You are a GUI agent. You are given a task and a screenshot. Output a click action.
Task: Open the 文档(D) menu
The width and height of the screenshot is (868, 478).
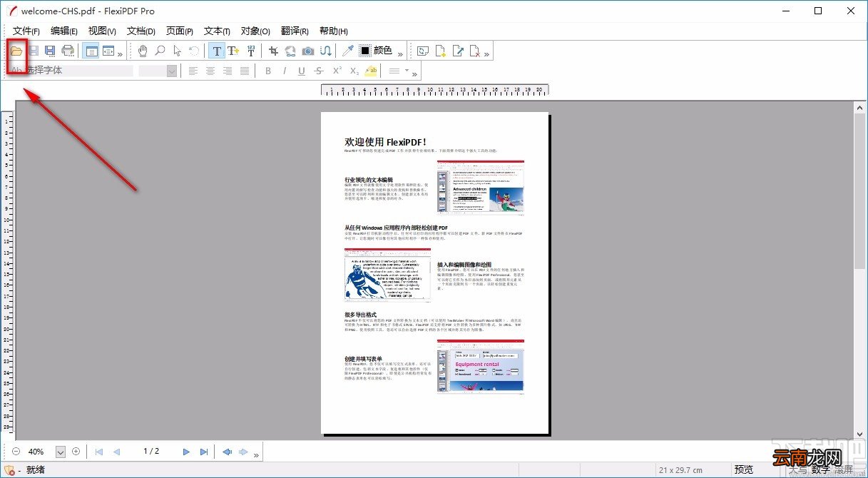pos(141,31)
